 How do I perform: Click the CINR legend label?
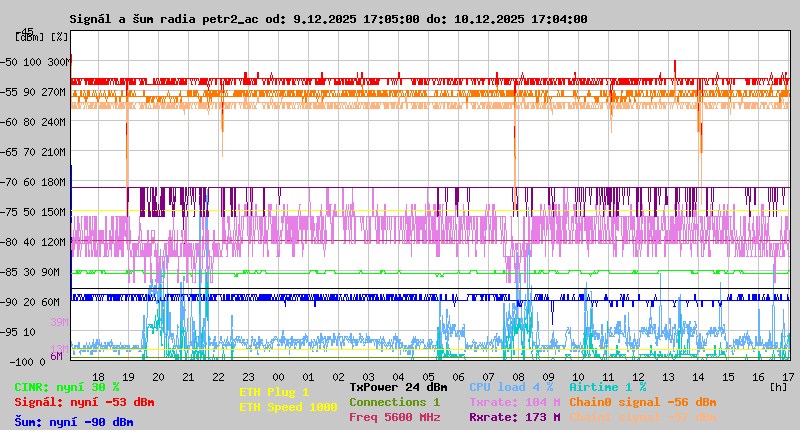(67, 387)
